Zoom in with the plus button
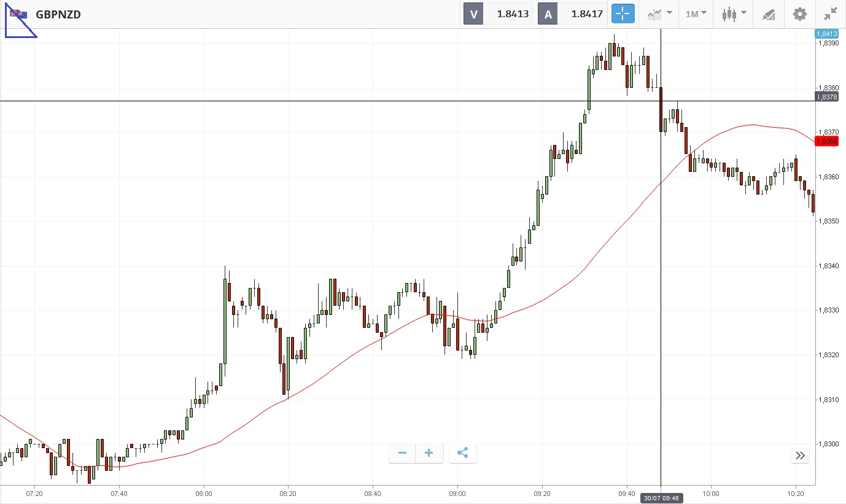 (x=429, y=454)
